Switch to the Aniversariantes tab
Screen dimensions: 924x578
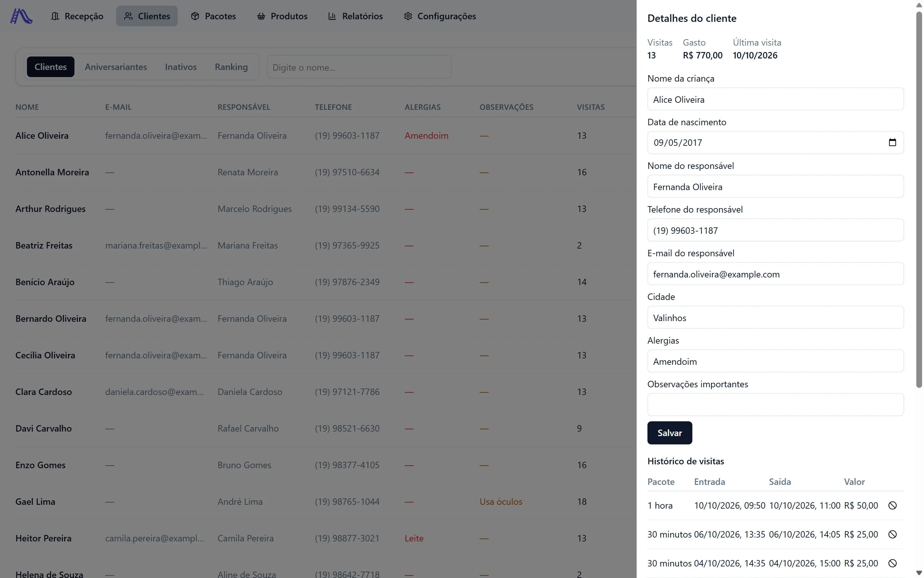tap(116, 67)
